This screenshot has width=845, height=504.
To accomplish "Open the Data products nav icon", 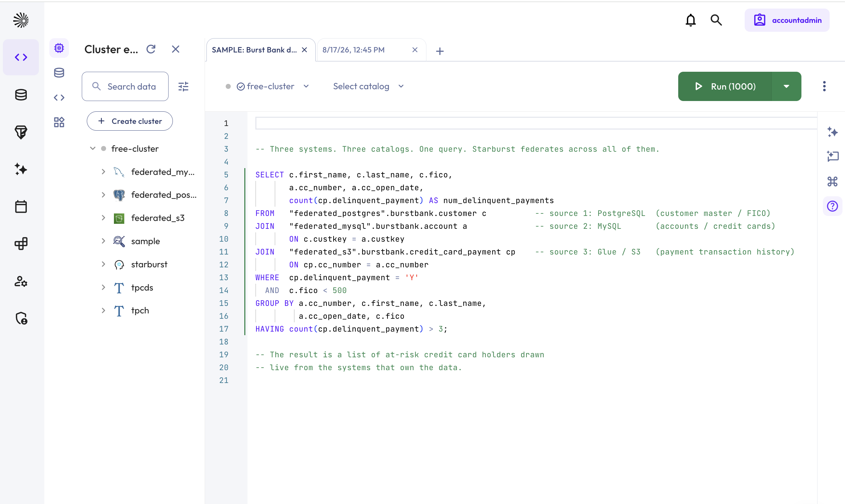I will click(21, 132).
